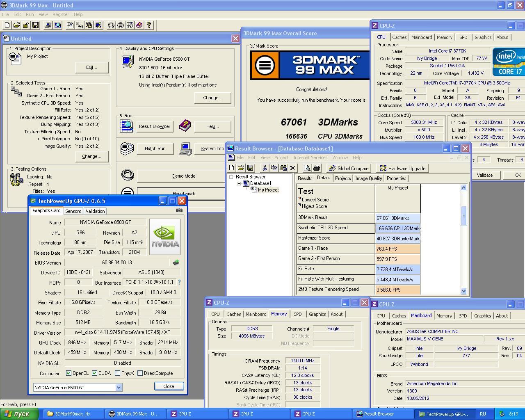
Task: Click Save floppy icon in 3DMark toolbar
Action: [35, 25]
